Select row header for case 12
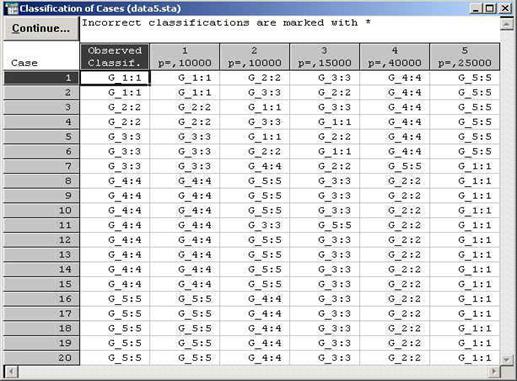 pos(41,240)
